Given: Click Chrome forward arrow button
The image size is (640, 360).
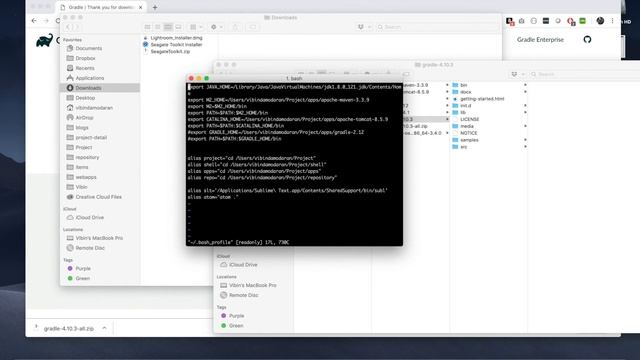Looking at the screenshot, I should tap(46, 20).
